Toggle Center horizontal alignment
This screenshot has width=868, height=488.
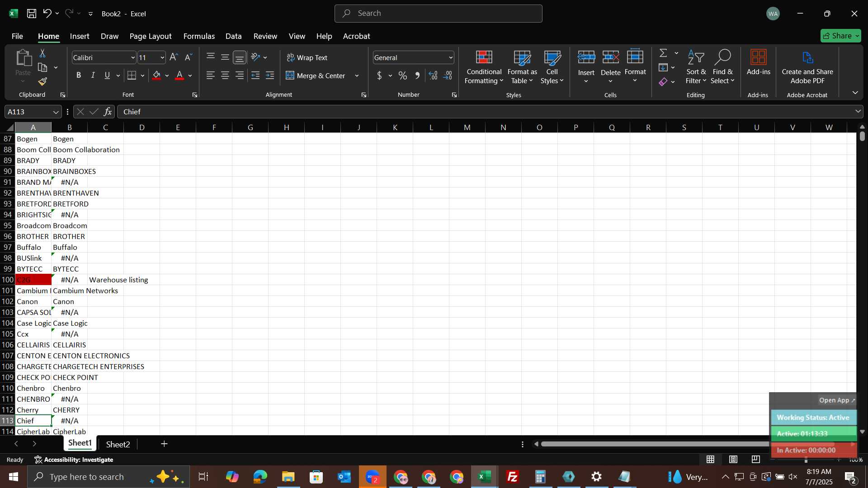coord(225,75)
